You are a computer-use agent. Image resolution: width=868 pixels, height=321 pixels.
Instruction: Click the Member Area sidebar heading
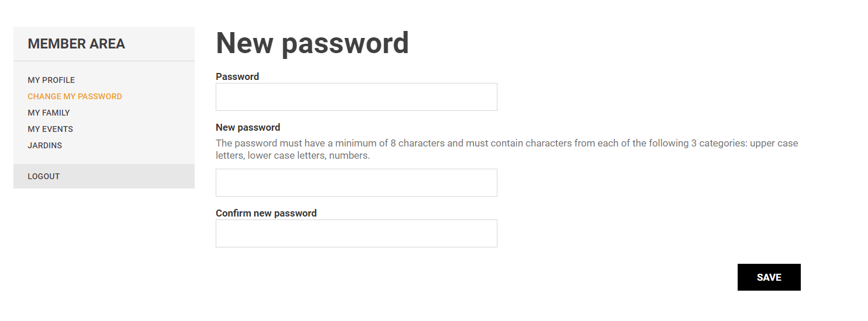point(77,44)
